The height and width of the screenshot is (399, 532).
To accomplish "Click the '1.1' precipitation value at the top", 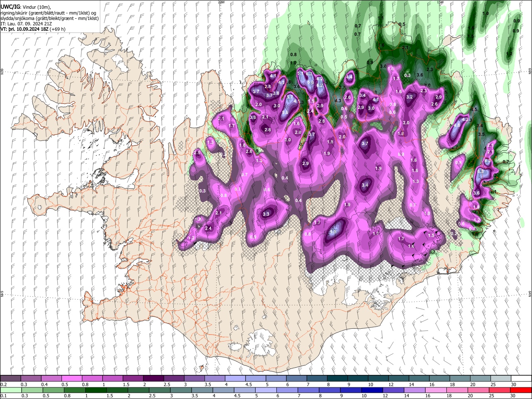I will (x=381, y=18).
